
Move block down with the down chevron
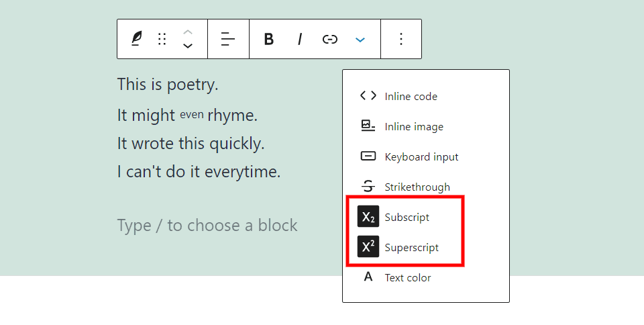tap(189, 46)
